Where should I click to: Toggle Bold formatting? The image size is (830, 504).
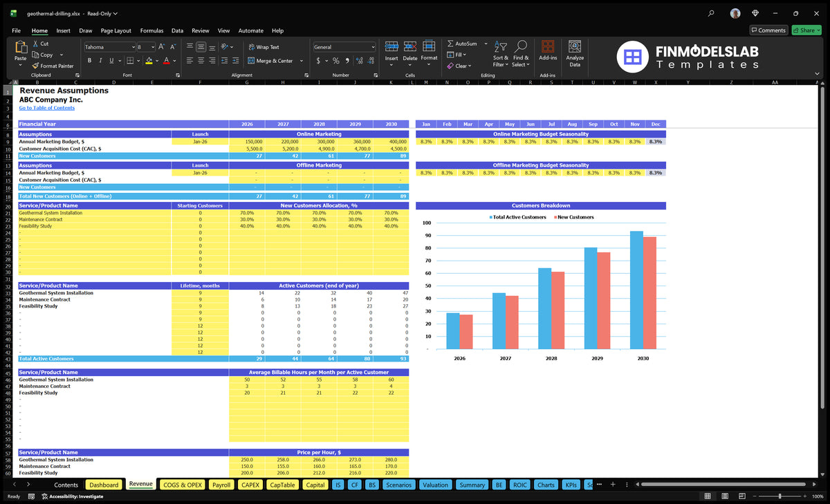(x=89, y=61)
